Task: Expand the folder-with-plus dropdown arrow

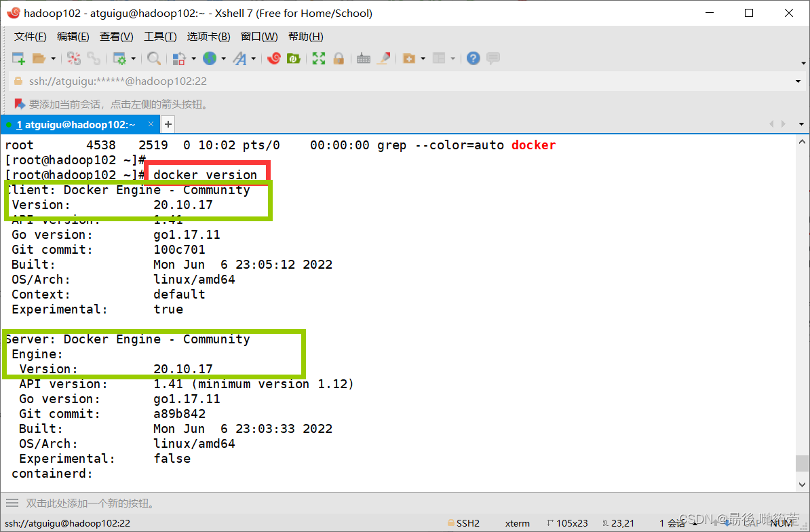Action: pos(423,59)
